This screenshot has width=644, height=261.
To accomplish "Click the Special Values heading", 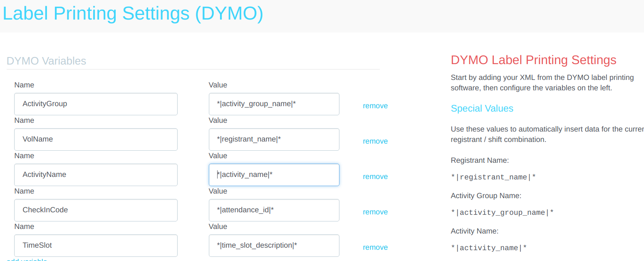I will [x=482, y=109].
